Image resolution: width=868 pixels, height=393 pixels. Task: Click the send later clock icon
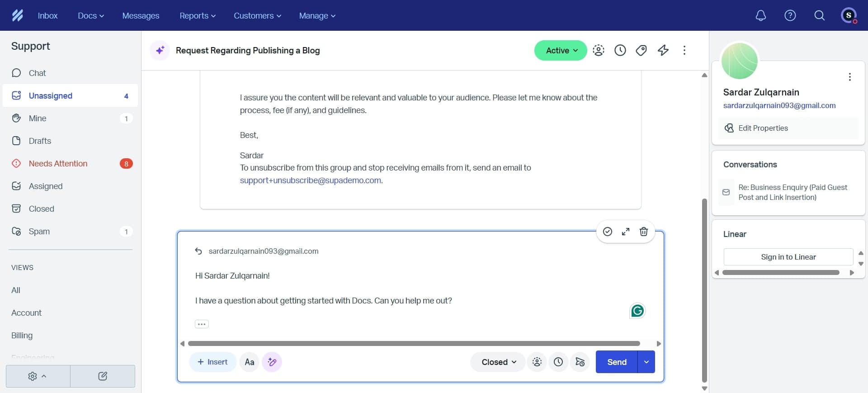[558, 362]
